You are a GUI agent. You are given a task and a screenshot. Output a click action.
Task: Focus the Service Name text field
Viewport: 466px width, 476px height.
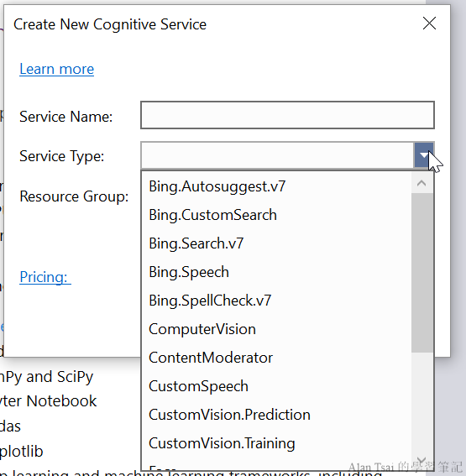(287, 115)
